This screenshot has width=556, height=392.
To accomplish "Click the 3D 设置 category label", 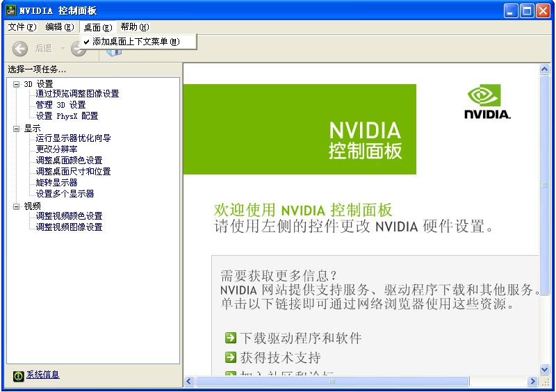I will pos(38,84).
